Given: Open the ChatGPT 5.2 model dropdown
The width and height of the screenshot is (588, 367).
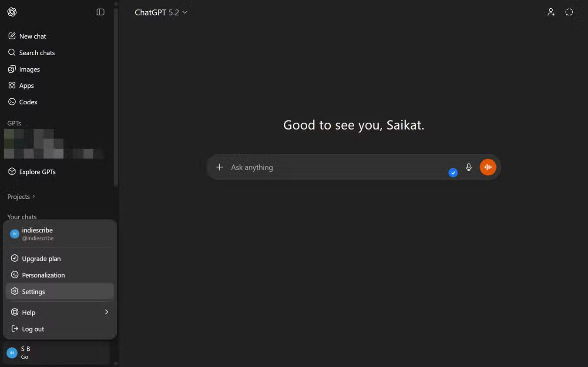Looking at the screenshot, I should (161, 13).
